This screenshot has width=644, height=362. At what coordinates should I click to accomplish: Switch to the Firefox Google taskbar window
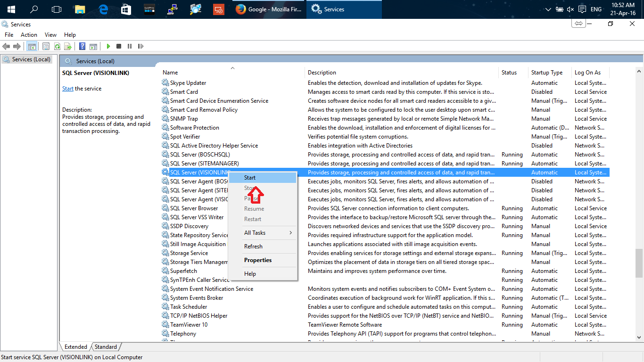point(269,9)
